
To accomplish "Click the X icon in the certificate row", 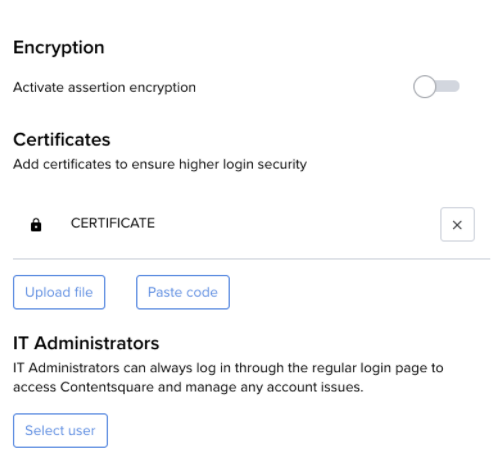I will (457, 225).
